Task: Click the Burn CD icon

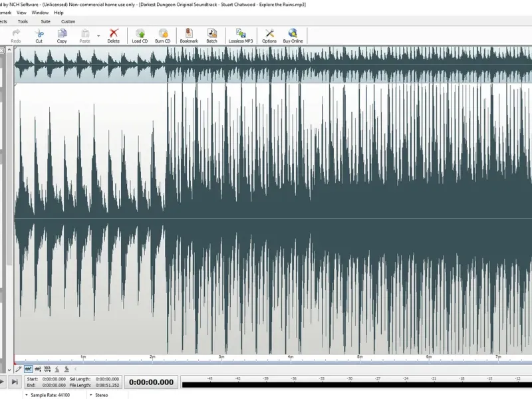Action: [x=163, y=36]
